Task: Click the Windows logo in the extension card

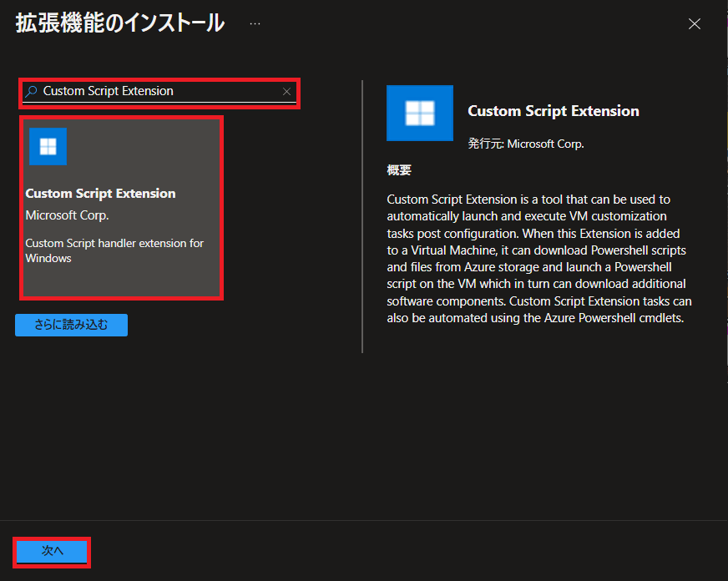Action: 48,147
